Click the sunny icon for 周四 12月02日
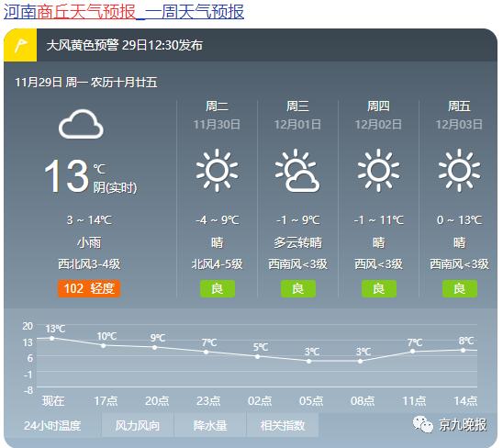Image resolution: width=503 pixels, height=448 pixels. (x=378, y=170)
